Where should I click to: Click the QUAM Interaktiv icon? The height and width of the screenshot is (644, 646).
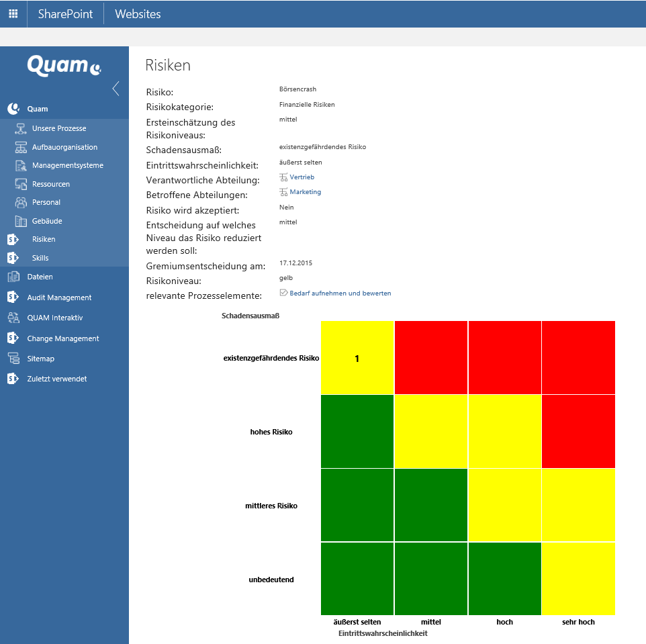13,318
